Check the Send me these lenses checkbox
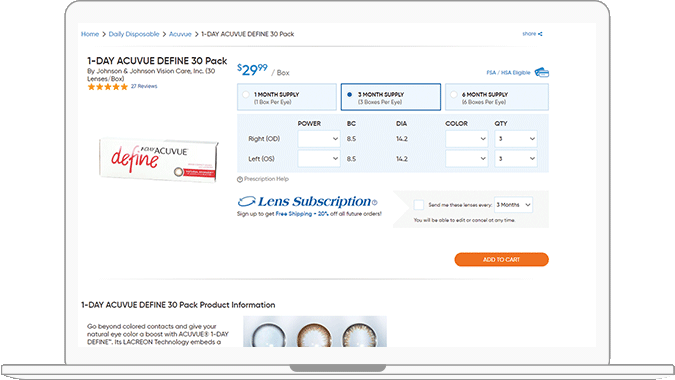This screenshot has width=675, height=380. point(418,205)
